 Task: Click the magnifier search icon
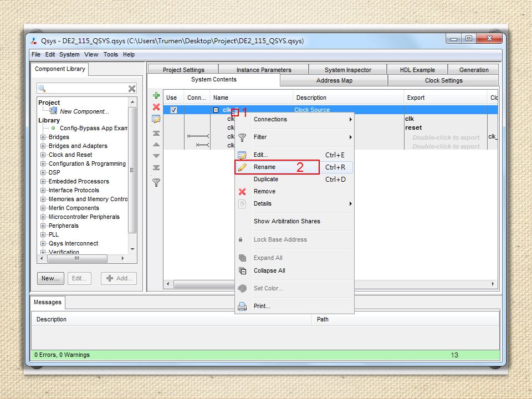click(42, 89)
